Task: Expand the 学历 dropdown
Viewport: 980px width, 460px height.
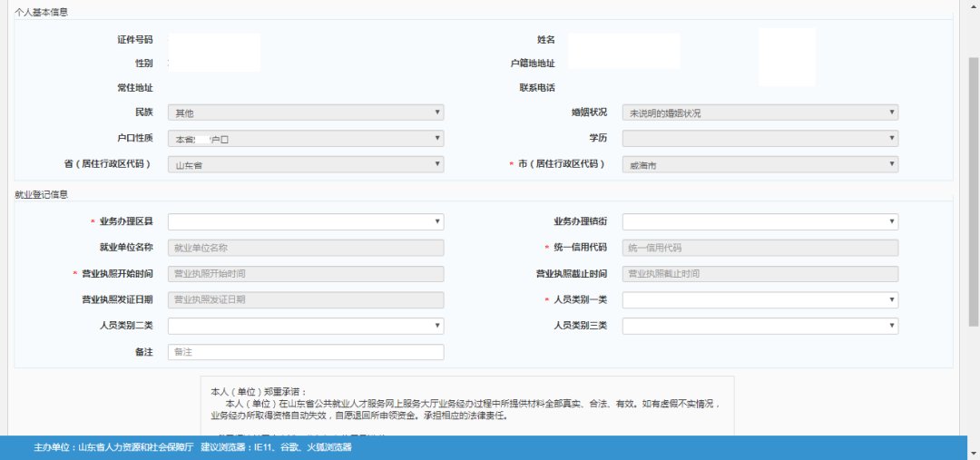Action: 759,139
